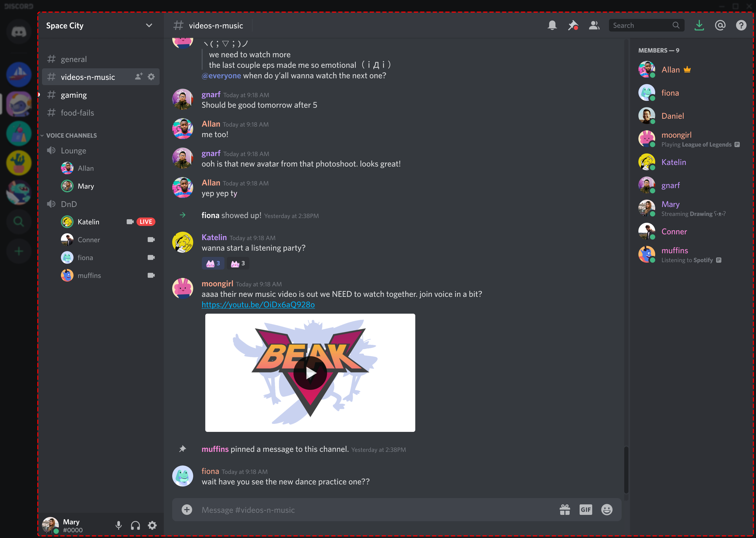Click the mute microphone icon bottom bar

click(x=119, y=524)
